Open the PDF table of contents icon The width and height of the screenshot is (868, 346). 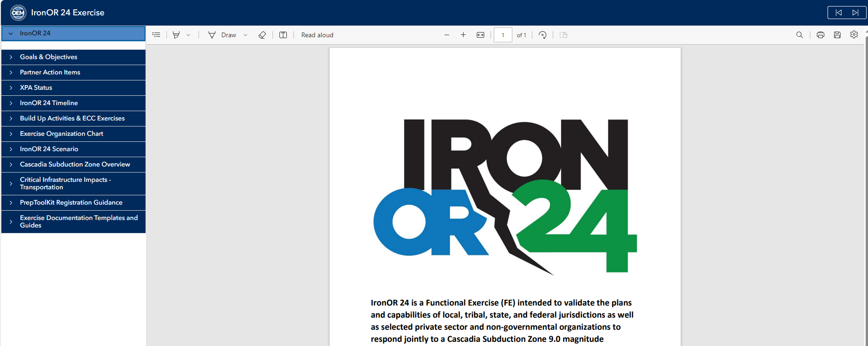(x=156, y=35)
